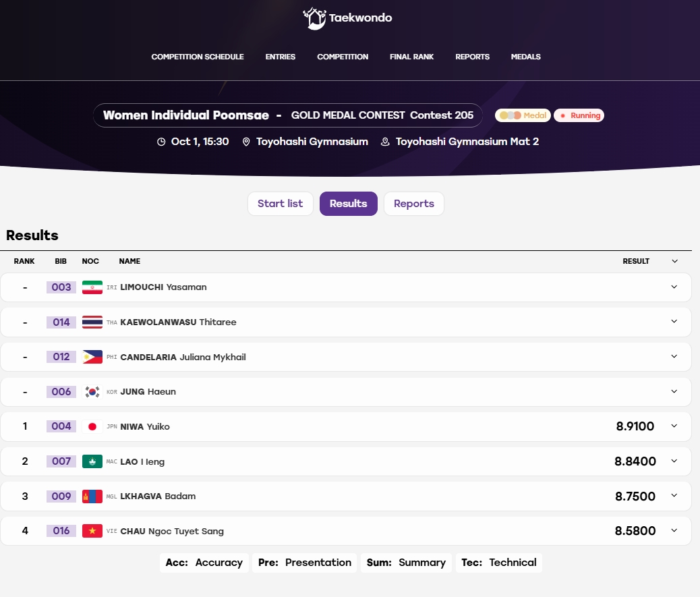Expand NIWA Yuiko's score details
The width and height of the screenshot is (700, 597).
(674, 426)
